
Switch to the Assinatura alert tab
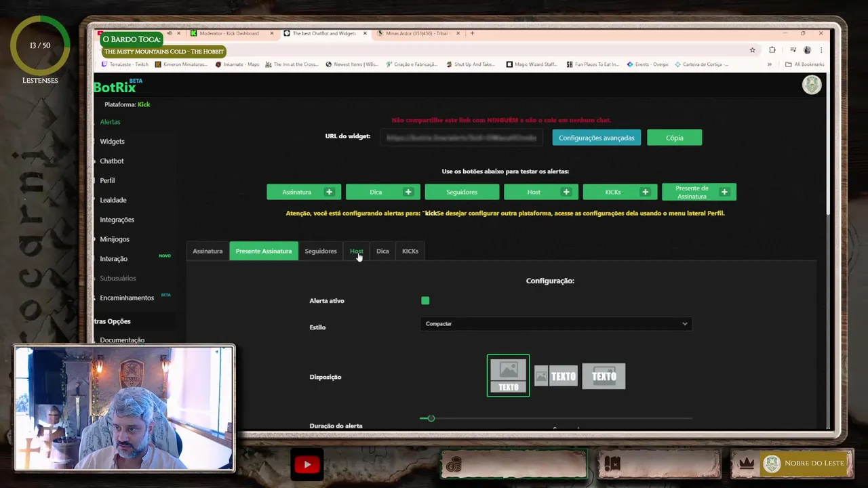tap(208, 251)
